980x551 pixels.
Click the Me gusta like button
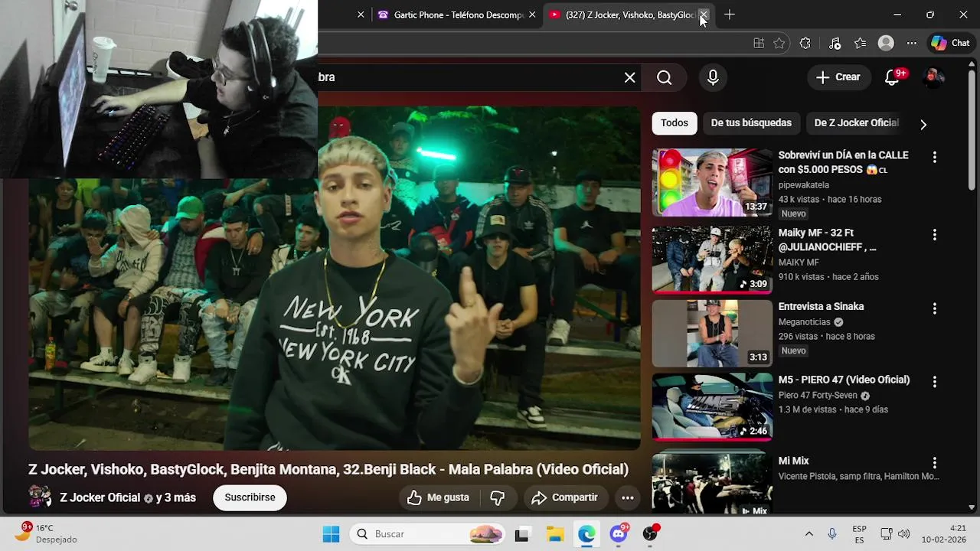tap(438, 497)
